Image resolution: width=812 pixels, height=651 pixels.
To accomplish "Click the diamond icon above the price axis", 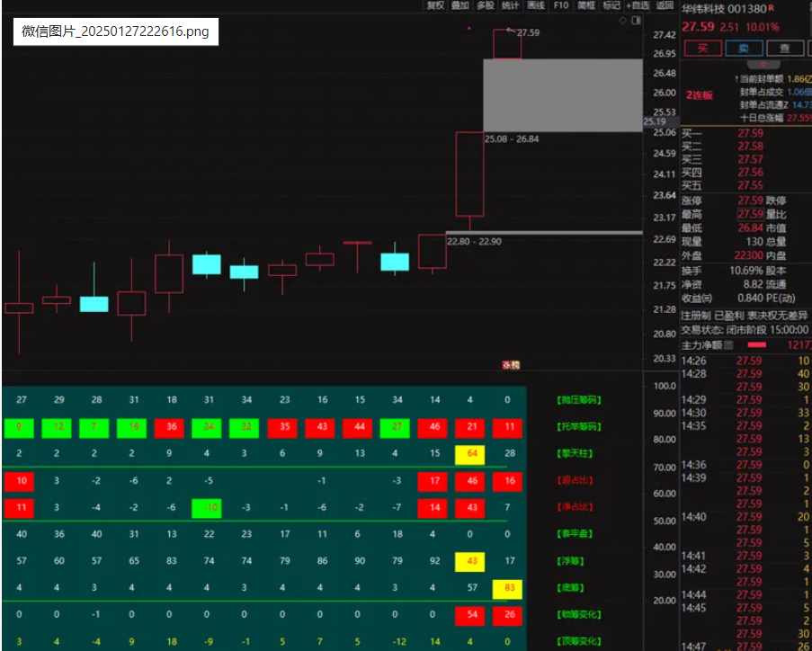I will click(x=622, y=19).
